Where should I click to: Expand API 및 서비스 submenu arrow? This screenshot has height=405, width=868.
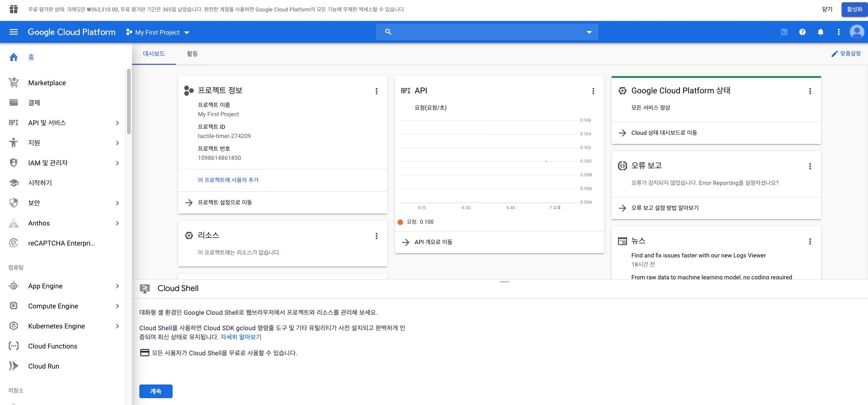[x=117, y=123]
